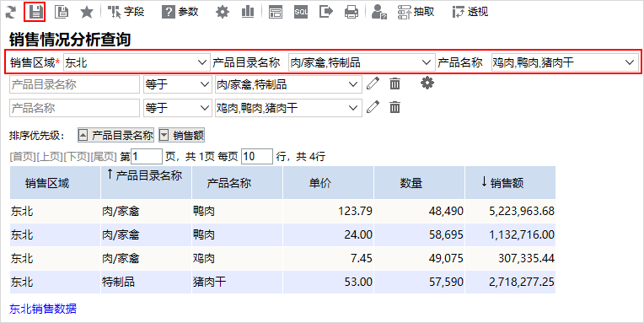The height and width of the screenshot is (323, 644).
Task: Select the 猪肉干 product cell
Action: [238, 282]
